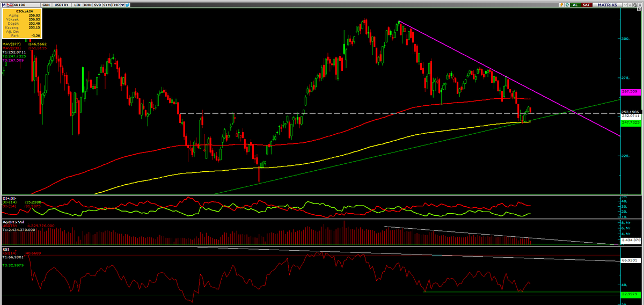
Task: Click the RSI panel title
Action: point(6,250)
